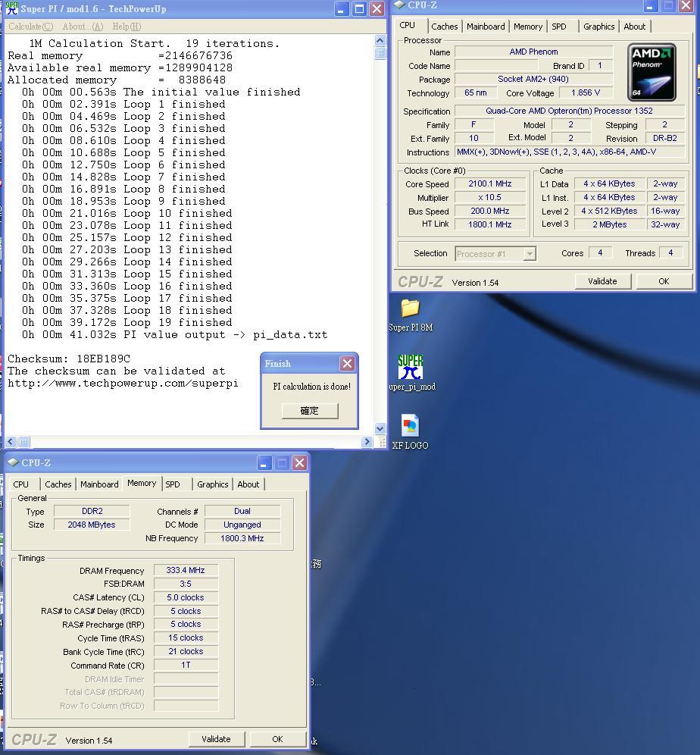Click Validate in the top CPU-Z window
This screenshot has height=755, width=700.
[x=602, y=281]
